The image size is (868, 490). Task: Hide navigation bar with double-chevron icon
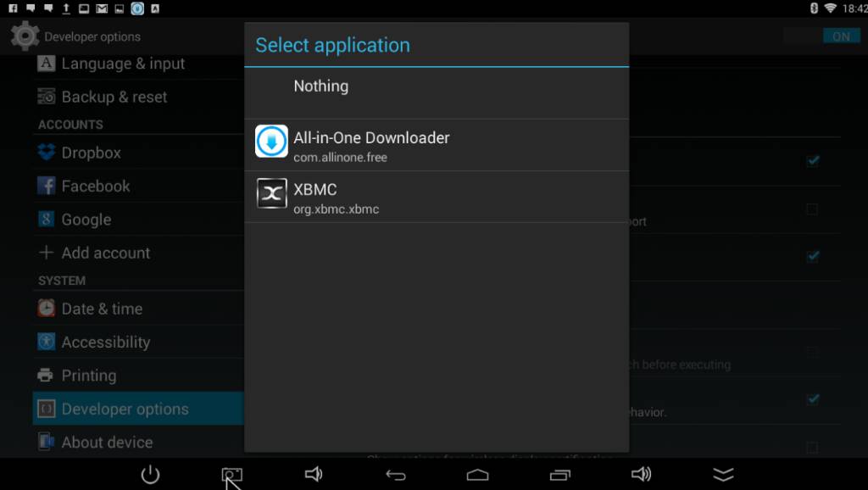coord(723,475)
